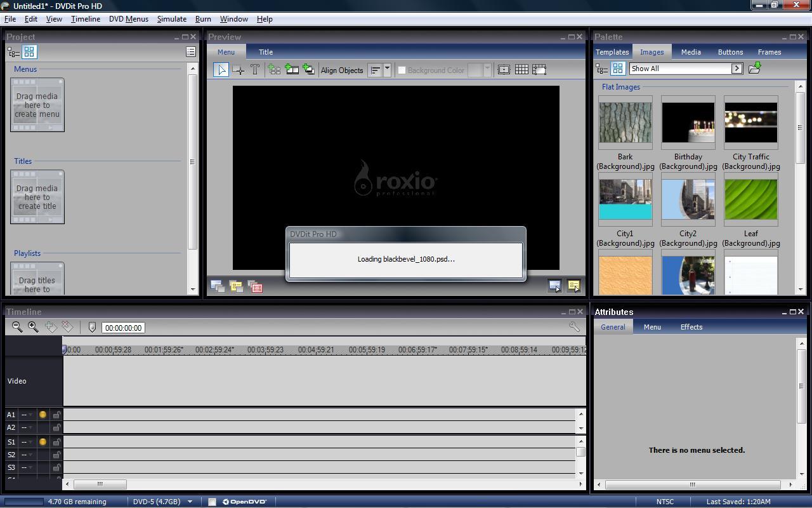Click the add chapter marker icon
The width and height of the screenshot is (812, 508).
51,327
